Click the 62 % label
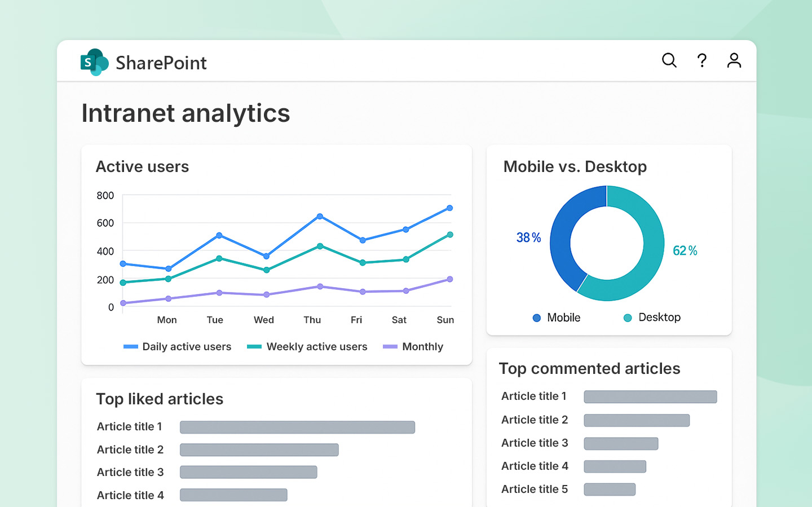This screenshot has width=812, height=507. click(x=685, y=251)
